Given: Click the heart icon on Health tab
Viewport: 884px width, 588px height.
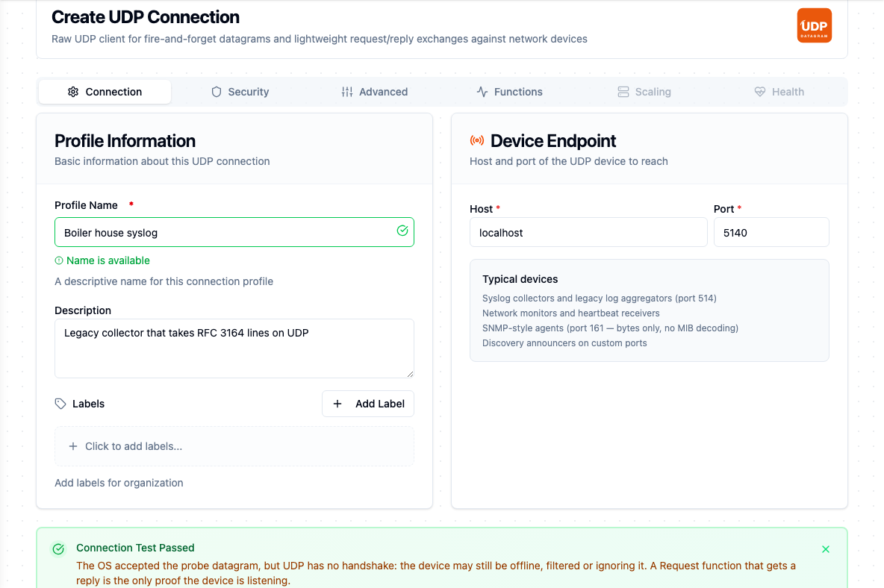Looking at the screenshot, I should (x=760, y=92).
